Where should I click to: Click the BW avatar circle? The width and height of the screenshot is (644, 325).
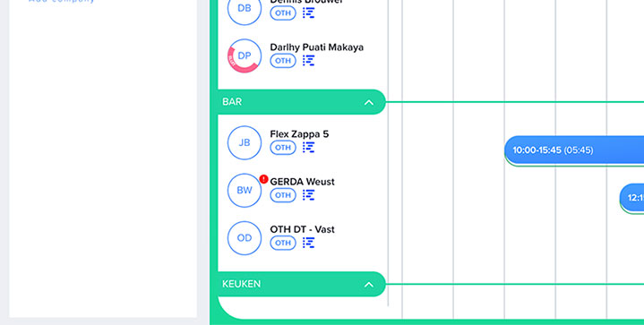point(245,191)
